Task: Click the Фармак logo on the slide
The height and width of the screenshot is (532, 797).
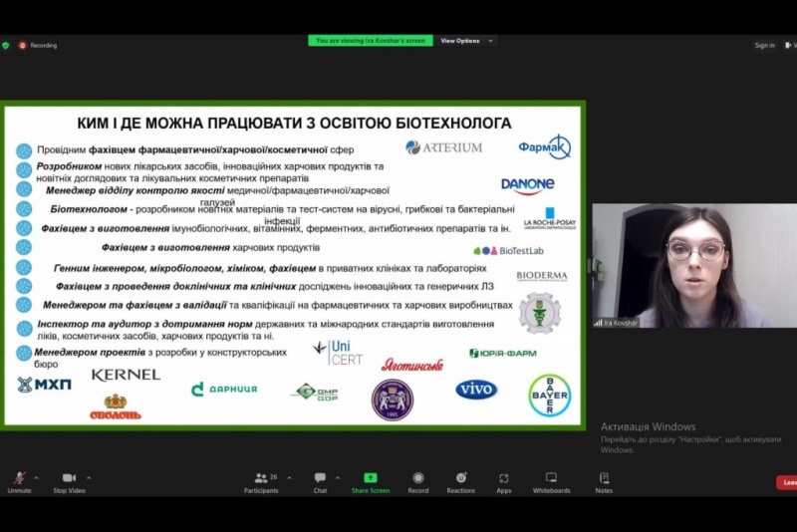Action: (544, 147)
